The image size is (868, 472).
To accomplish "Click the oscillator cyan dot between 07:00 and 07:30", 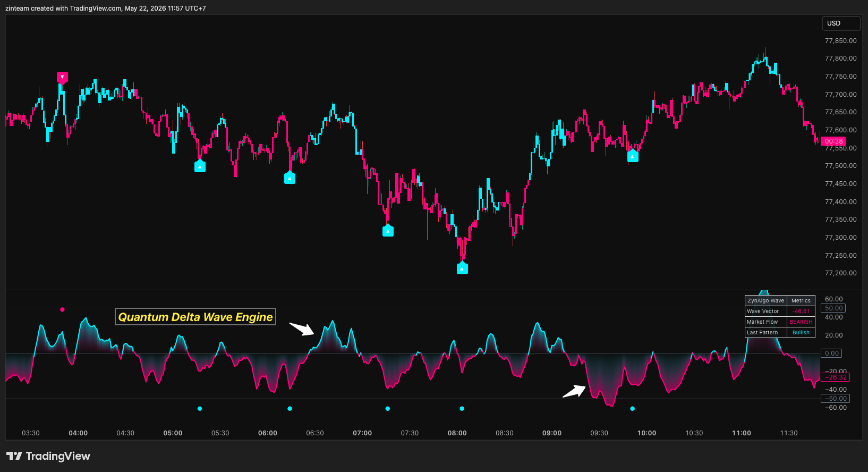I will coord(388,409).
